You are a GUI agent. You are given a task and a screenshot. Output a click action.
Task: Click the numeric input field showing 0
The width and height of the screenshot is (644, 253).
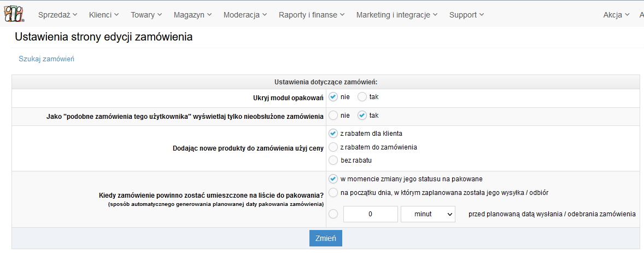coord(370,214)
